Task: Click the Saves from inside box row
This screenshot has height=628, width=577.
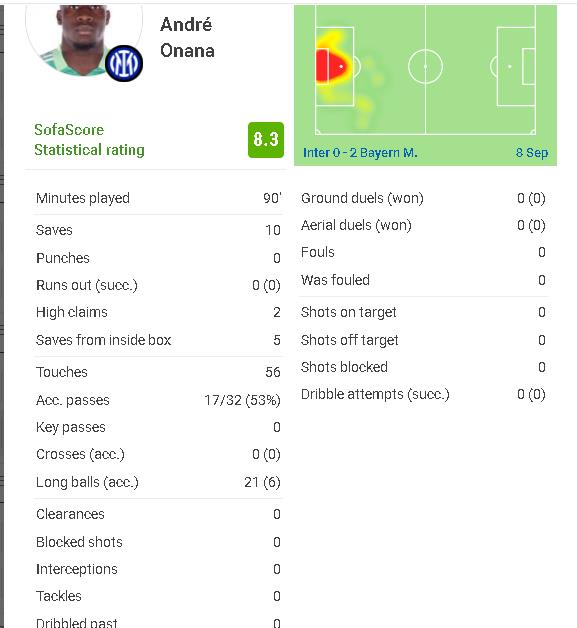Action: click(x=158, y=340)
